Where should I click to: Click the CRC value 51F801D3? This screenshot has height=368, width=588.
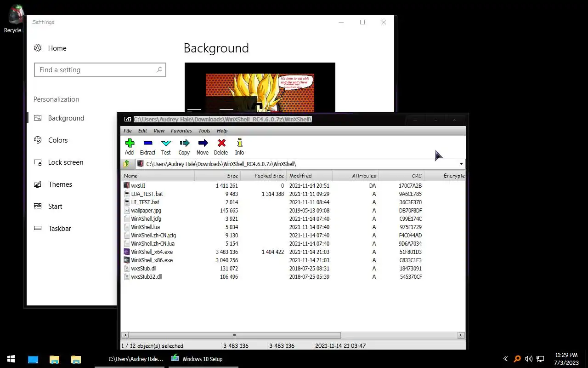pos(411,252)
